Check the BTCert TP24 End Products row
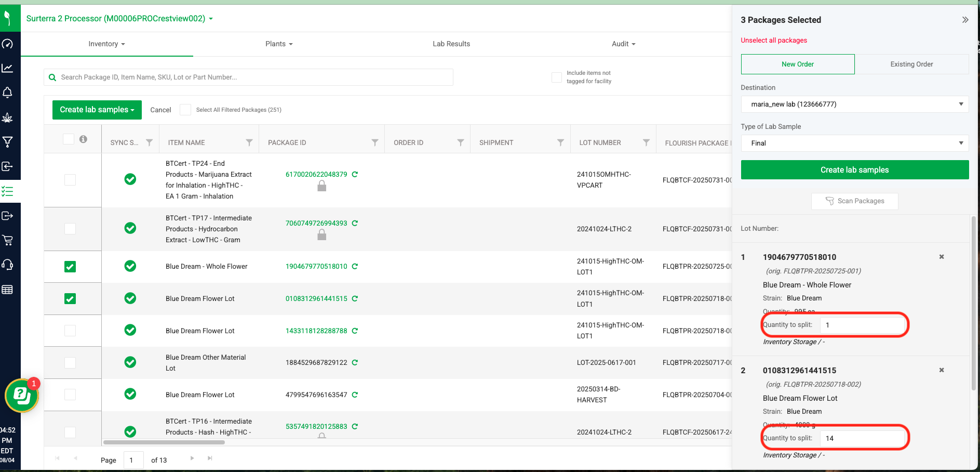This screenshot has width=980, height=472. point(70,180)
